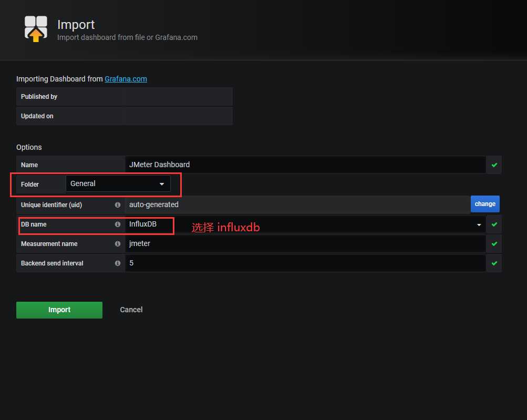527x420 pixels.
Task: Cancel the dashboard import
Action: [131, 310]
